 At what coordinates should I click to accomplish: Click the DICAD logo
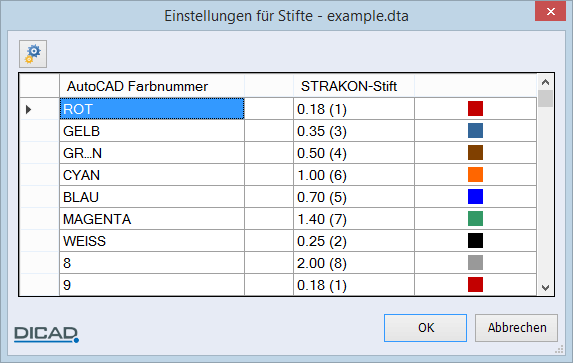click(46, 334)
